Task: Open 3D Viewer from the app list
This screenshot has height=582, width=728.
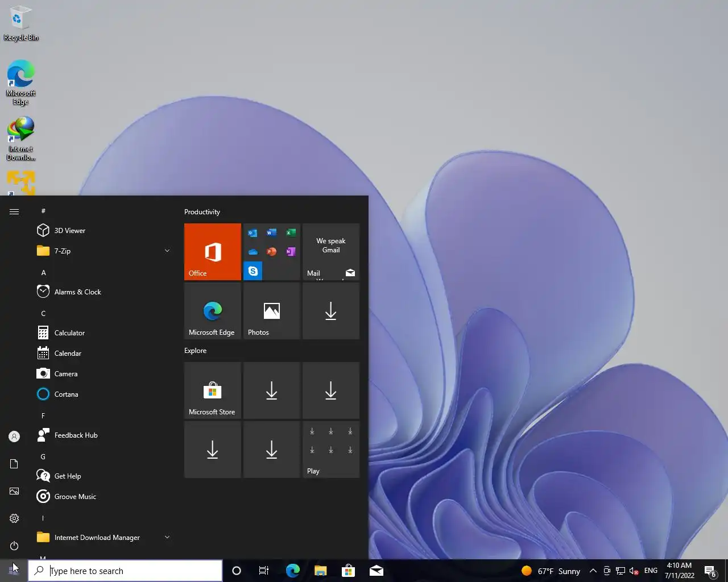Action: [102, 230]
